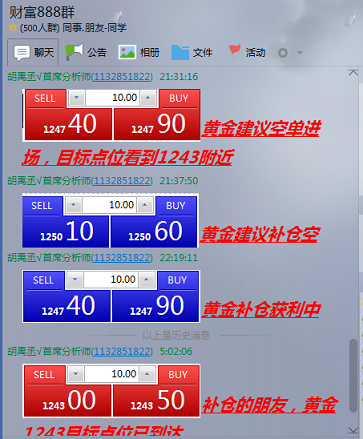Open the 公告 announcements tab
Screen dimensions: 363x439
86,52
